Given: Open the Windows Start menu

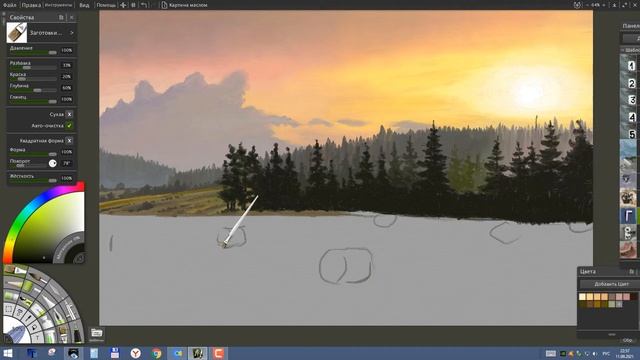Looking at the screenshot, I should tap(8, 353).
